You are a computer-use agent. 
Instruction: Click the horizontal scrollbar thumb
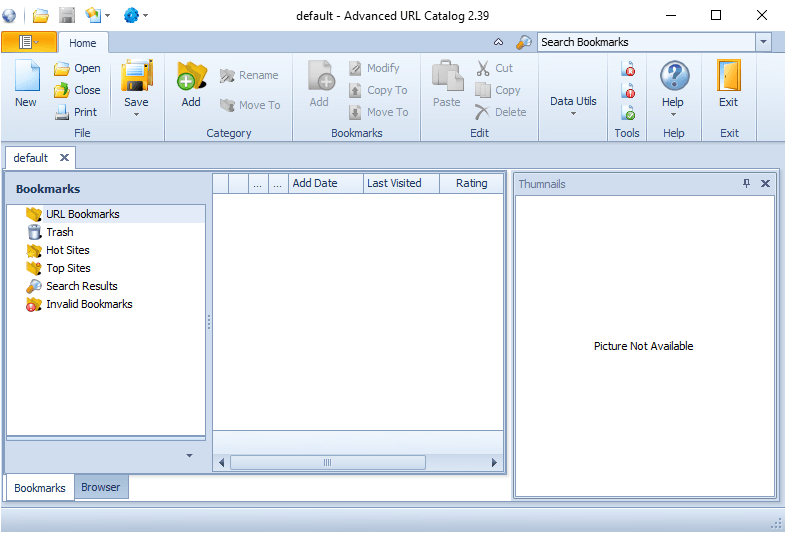pos(328,463)
